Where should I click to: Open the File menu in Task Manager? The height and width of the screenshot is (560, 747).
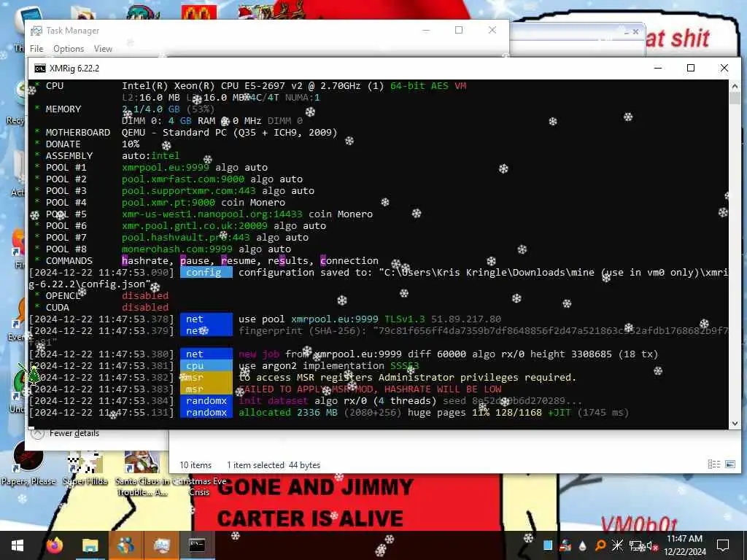click(x=36, y=49)
